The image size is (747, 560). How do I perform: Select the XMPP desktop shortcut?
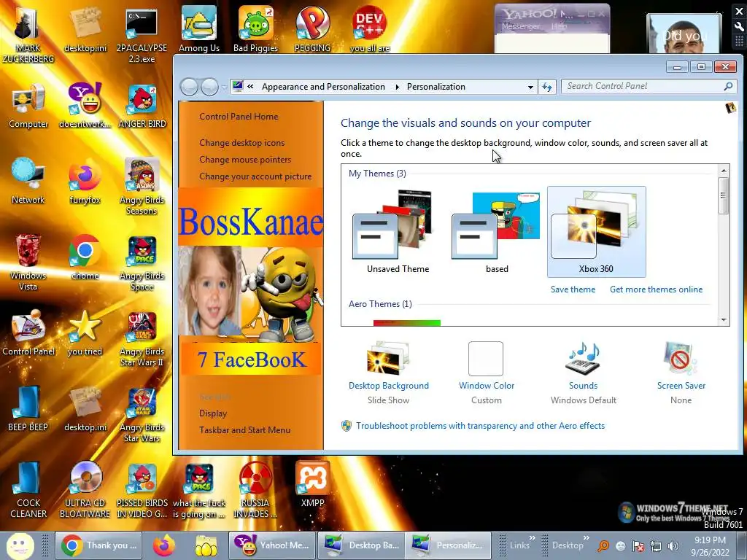312,485
